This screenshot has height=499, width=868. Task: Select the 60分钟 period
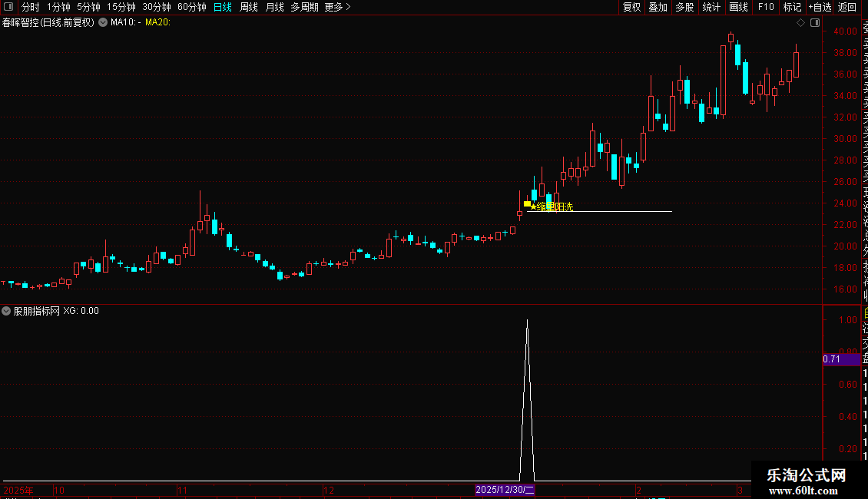(x=192, y=7)
